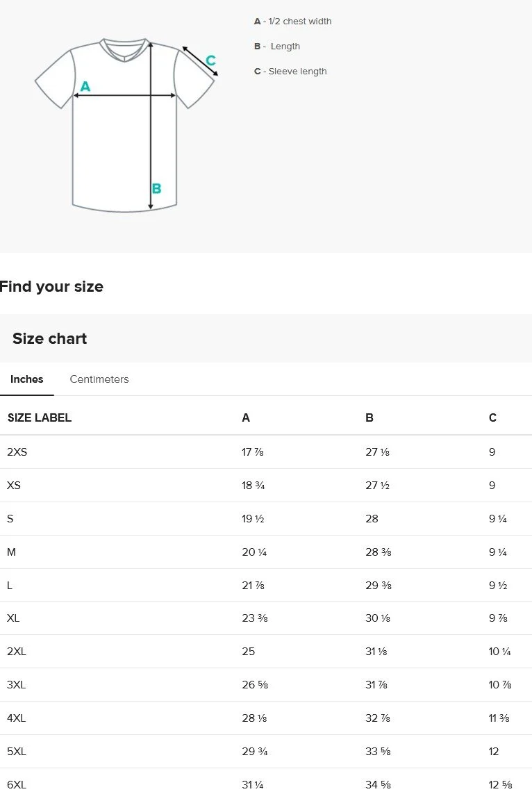Select the M size row label
The image size is (532, 794).
11,552
